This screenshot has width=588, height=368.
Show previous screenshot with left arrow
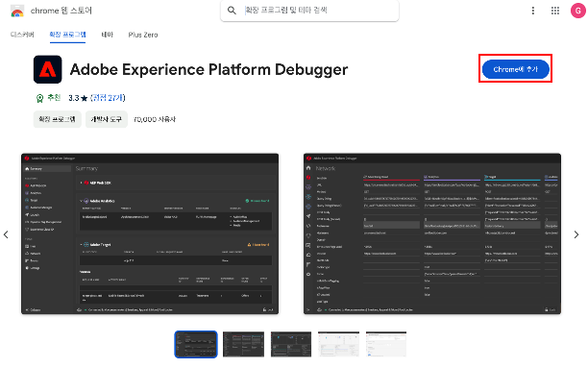click(6, 234)
